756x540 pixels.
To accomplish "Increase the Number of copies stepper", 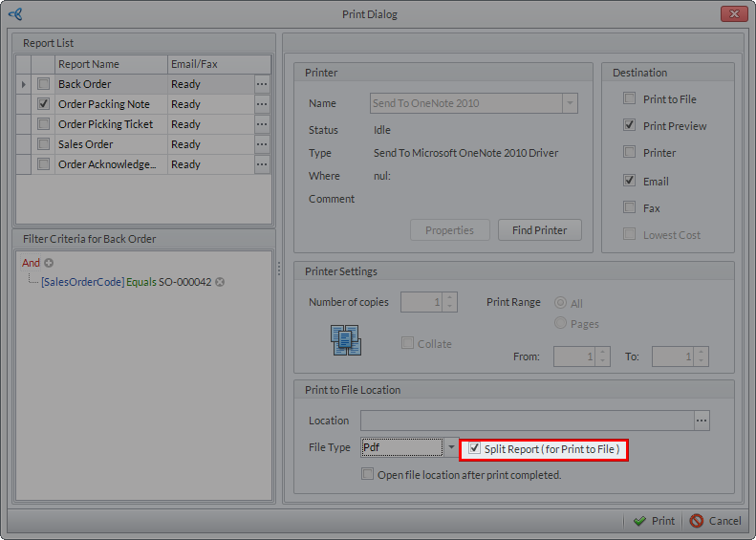I will click(451, 297).
